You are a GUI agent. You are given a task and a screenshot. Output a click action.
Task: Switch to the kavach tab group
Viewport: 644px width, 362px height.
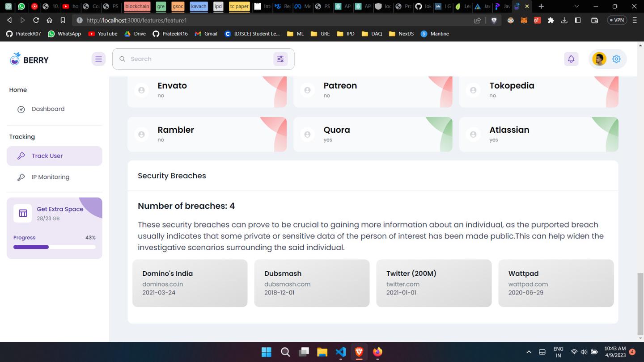pyautogui.click(x=199, y=6)
